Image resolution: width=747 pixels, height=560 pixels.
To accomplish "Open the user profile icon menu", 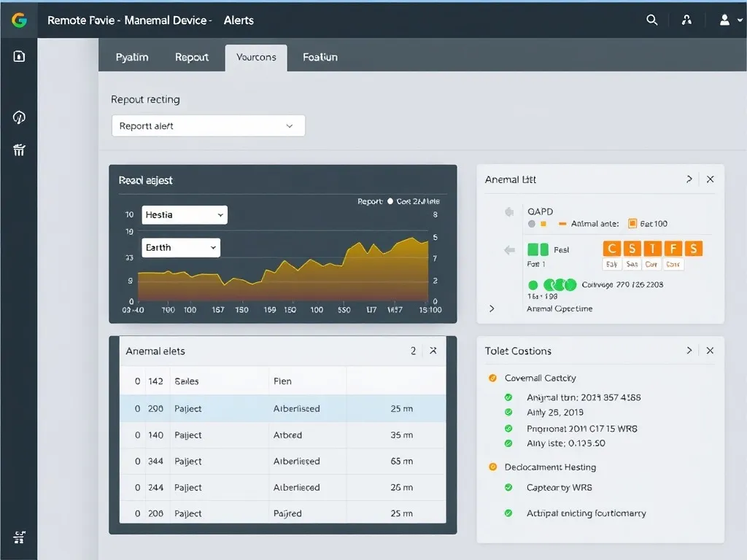I will pyautogui.click(x=724, y=20).
